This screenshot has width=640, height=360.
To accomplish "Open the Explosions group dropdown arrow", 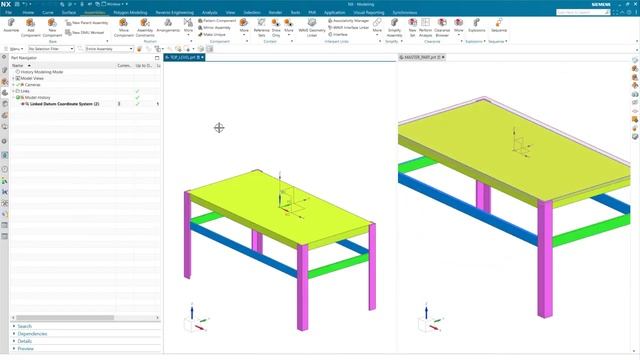I will coord(484,41).
